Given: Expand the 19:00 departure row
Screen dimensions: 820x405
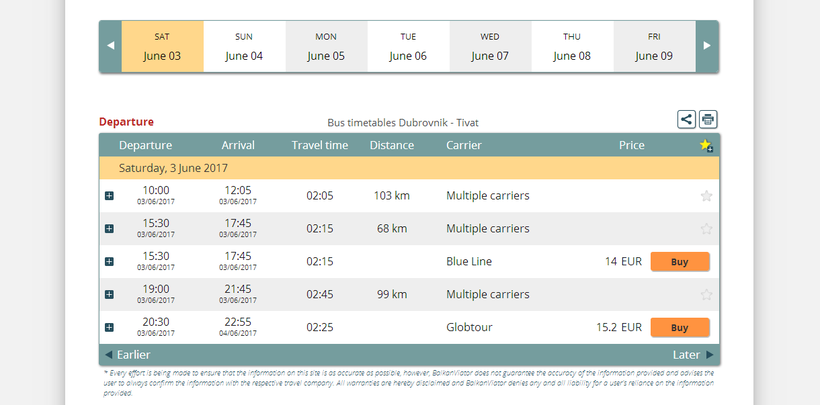Looking at the screenshot, I should (x=109, y=295).
